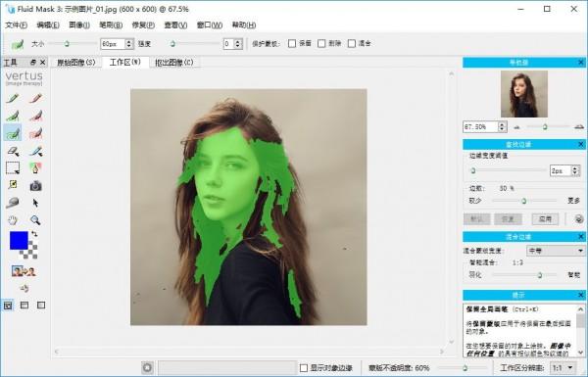Click the navigator portrait thumbnail
The height and width of the screenshot is (377, 588).
click(524, 94)
